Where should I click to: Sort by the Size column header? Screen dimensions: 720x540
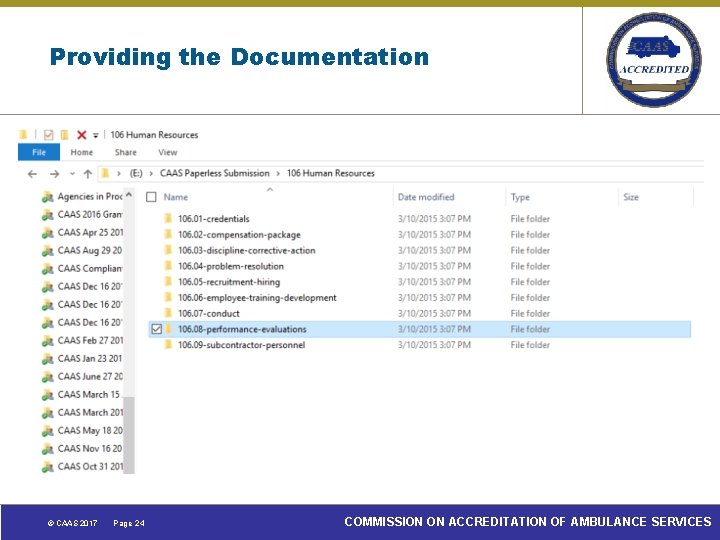coord(631,197)
